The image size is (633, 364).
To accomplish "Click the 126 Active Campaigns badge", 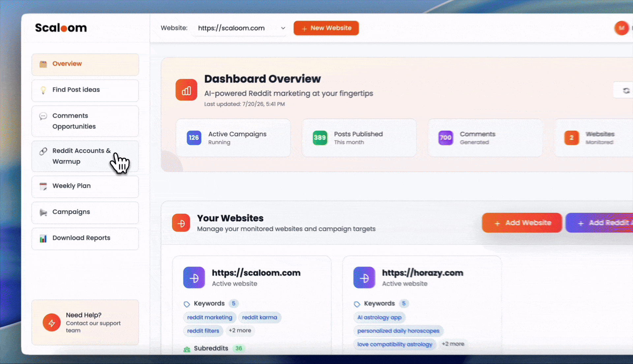I will point(194,138).
